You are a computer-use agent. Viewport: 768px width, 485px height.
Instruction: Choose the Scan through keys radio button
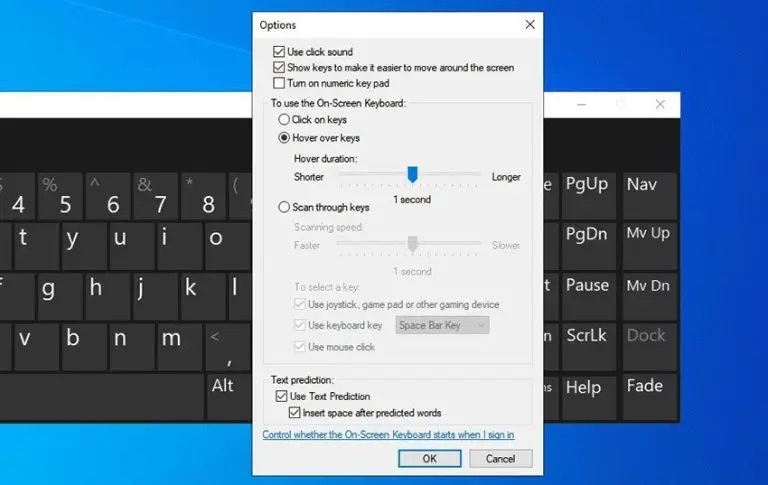284,208
